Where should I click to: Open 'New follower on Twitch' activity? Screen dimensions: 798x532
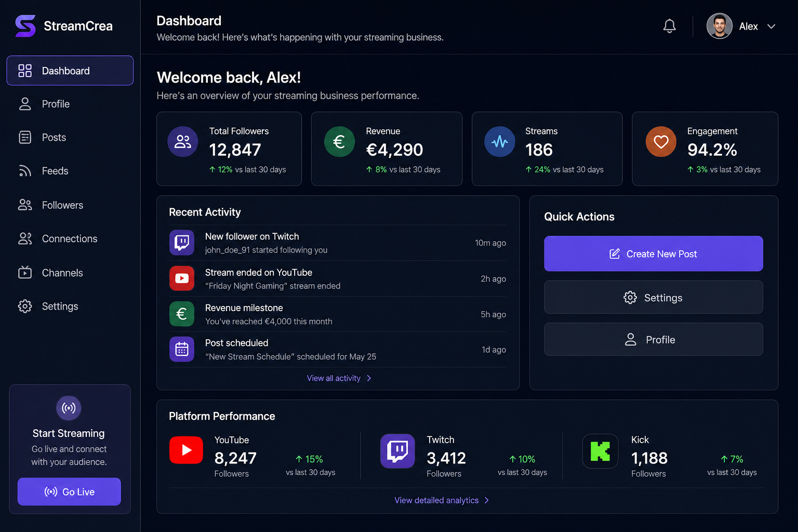[338, 243]
